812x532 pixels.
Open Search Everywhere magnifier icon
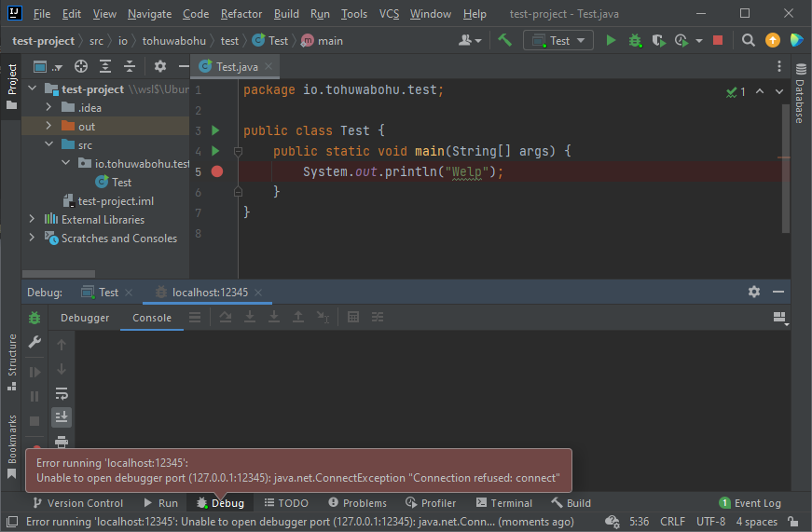coord(748,40)
